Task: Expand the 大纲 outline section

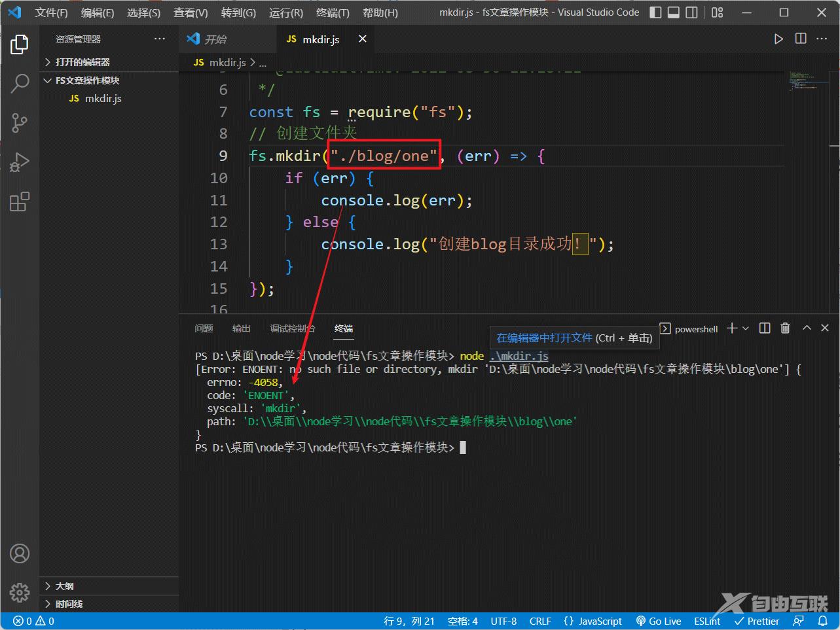Action: [109, 586]
